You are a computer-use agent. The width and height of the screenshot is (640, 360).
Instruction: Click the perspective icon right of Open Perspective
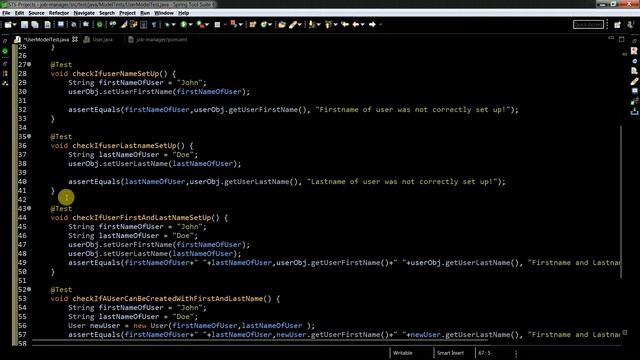click(631, 25)
